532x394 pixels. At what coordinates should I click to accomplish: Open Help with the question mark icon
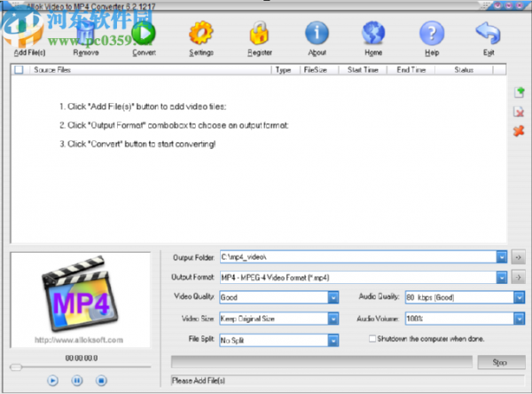[x=432, y=33]
